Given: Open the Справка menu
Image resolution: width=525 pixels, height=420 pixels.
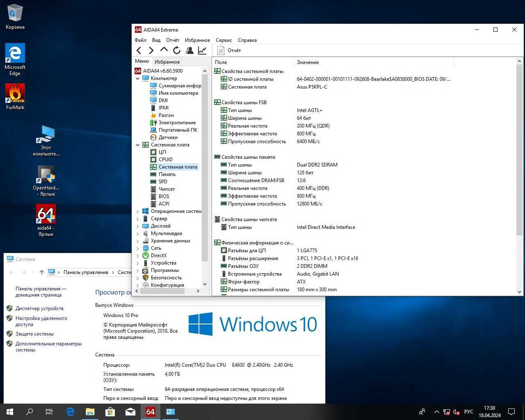Looking at the screenshot, I should pos(247,40).
